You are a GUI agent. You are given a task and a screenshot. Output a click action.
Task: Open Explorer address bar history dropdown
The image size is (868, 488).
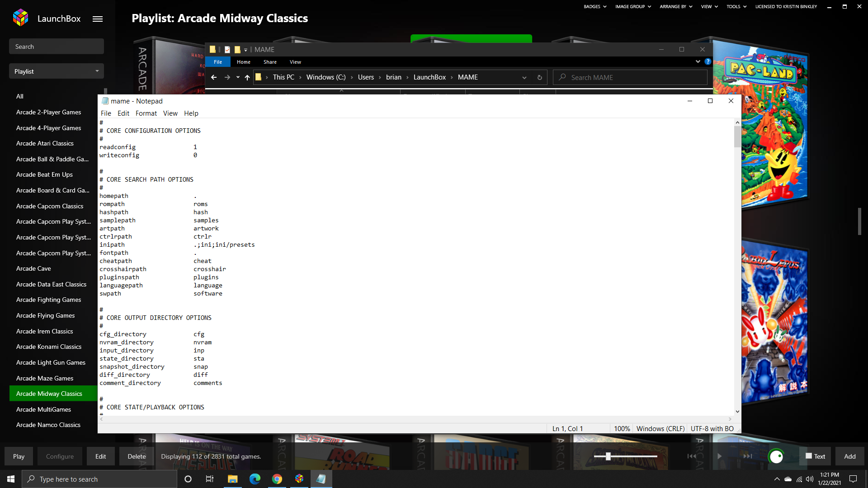[x=524, y=77]
